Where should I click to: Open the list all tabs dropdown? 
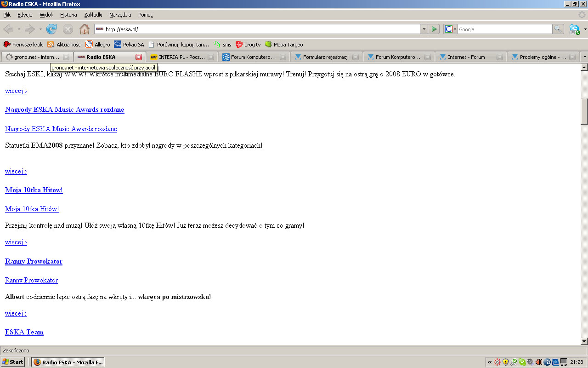coord(584,57)
